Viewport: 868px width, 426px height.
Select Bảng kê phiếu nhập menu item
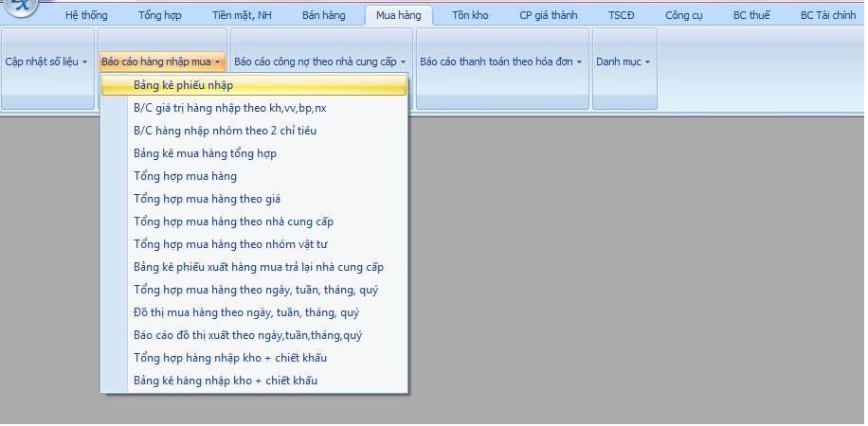(184, 85)
